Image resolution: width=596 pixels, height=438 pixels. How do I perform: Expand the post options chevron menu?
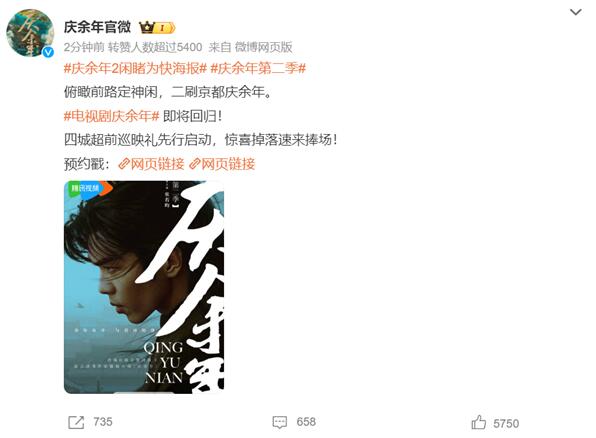click(575, 12)
